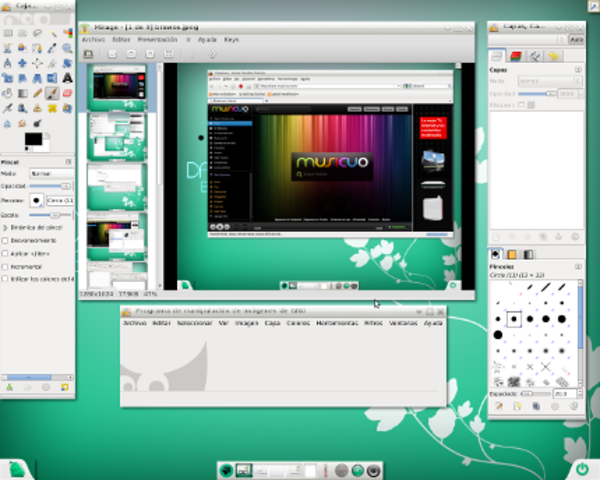Screen dimensions: 600x480
Task: Switch to the Paths tab in layers dock
Action: coord(535,56)
